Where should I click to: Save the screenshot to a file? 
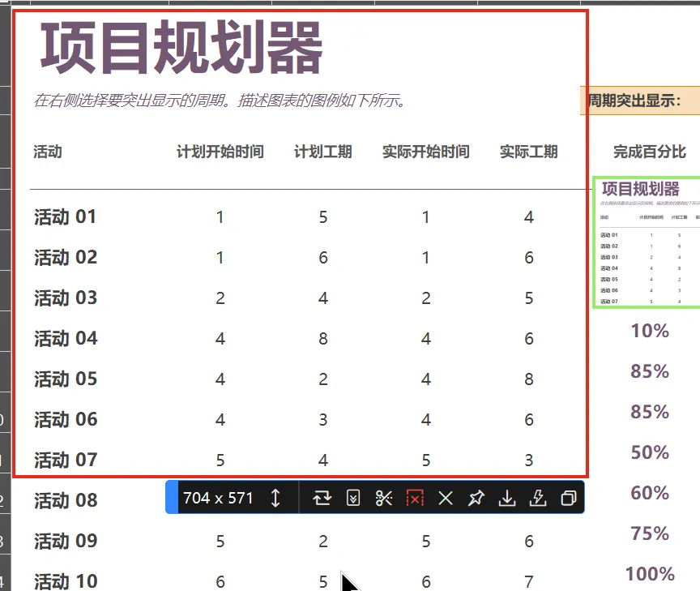tap(507, 499)
